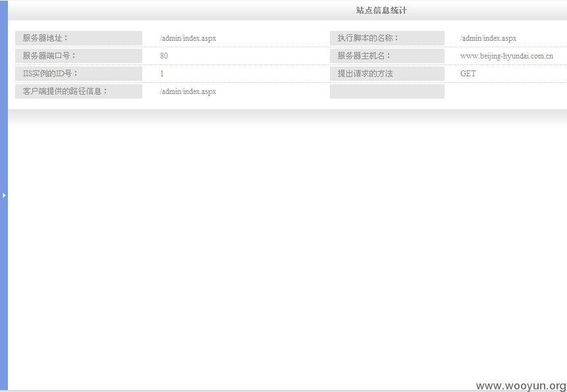Select the 执行脚本的名称 label

pyautogui.click(x=368, y=38)
